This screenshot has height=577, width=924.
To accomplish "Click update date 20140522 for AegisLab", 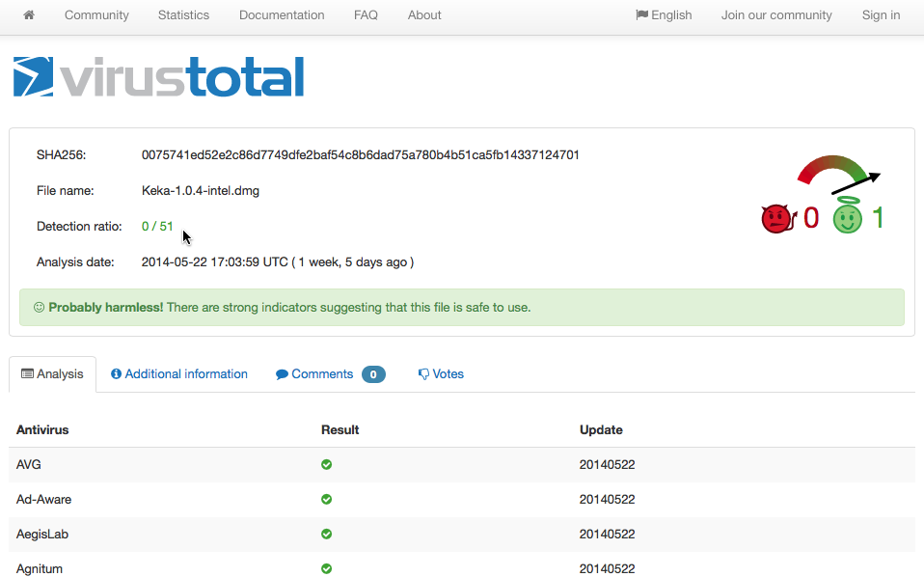I will [607, 535].
